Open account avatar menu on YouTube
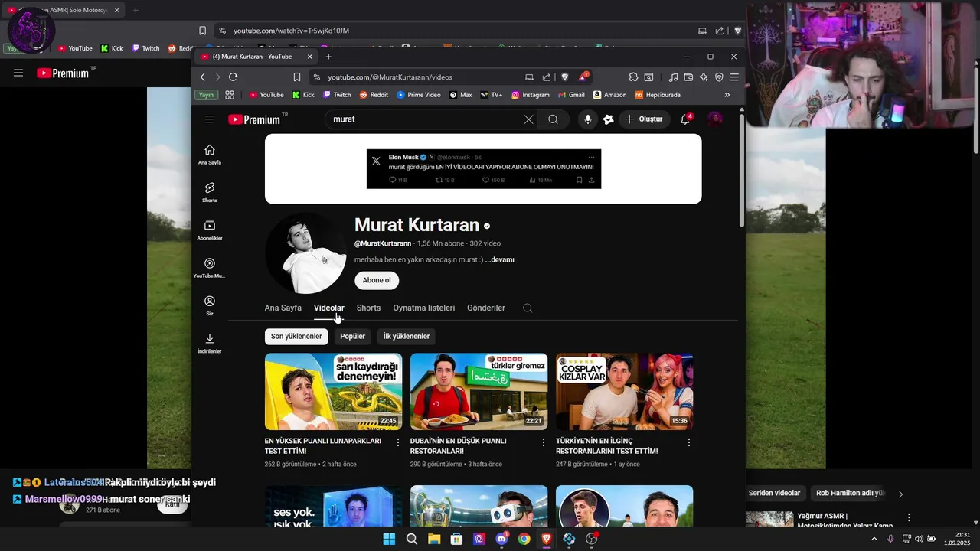 tap(714, 119)
